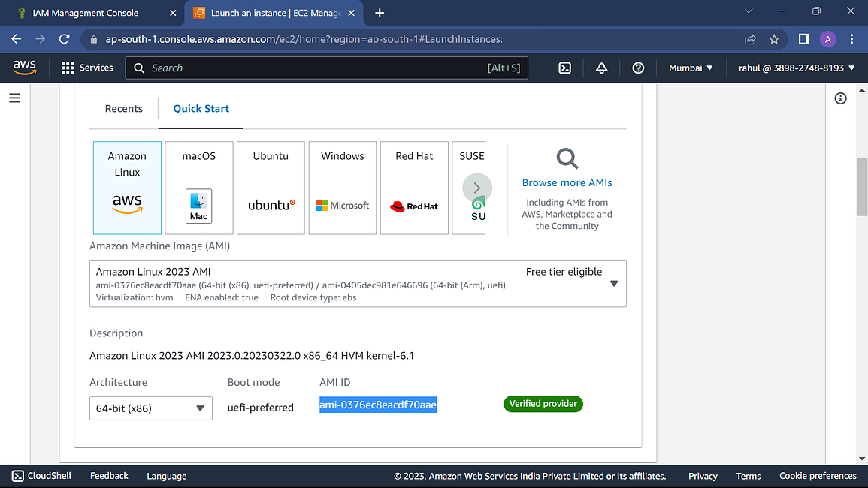Image resolution: width=868 pixels, height=488 pixels.
Task: Close the IAM Management Console tab
Action: click(x=173, y=13)
